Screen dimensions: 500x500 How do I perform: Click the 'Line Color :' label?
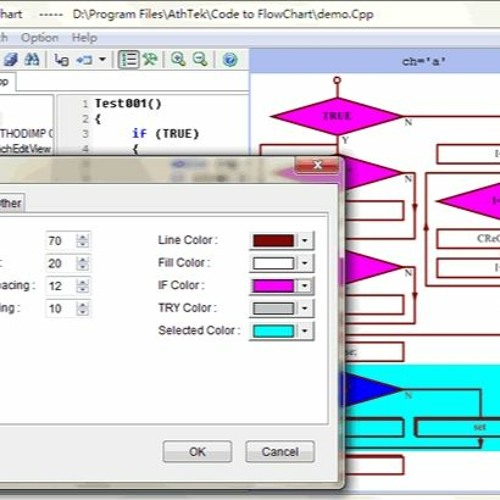click(x=188, y=240)
